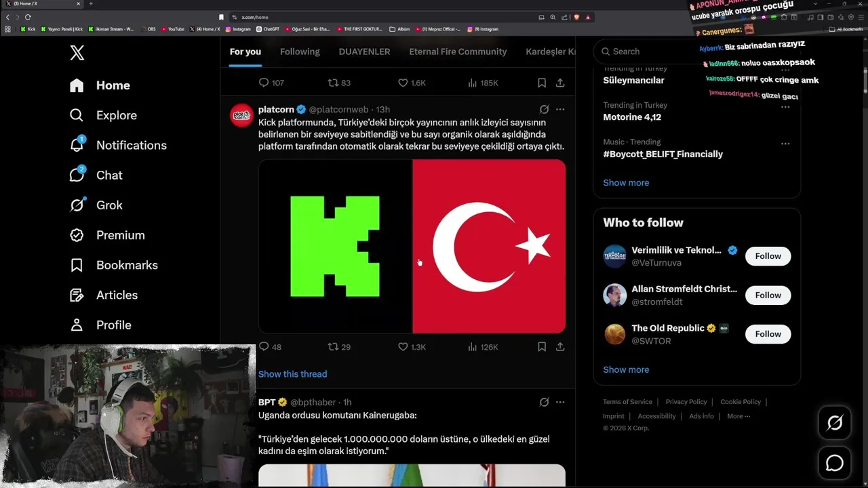
Task: Click Show this thread link
Action: (292, 374)
